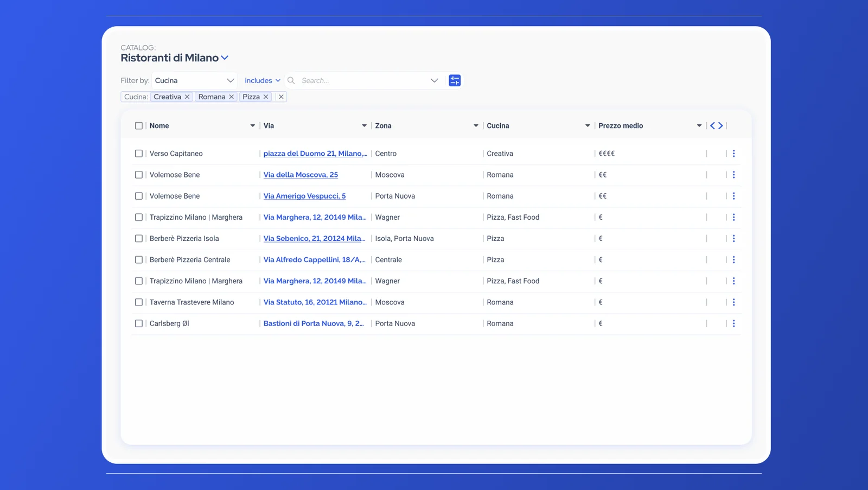Open row menu for Berberè Pizzeria Centrale
Image resolution: width=868 pixels, height=490 pixels.
click(733, 260)
